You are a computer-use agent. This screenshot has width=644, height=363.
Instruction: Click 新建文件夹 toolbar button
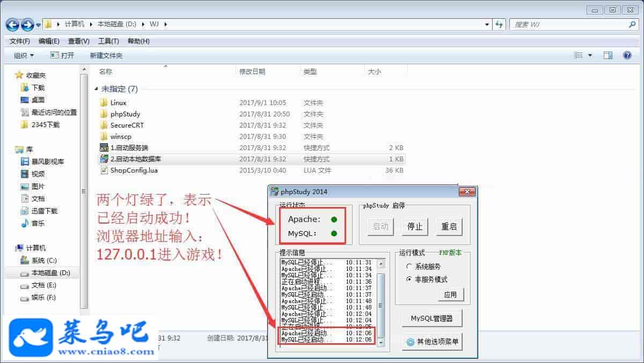pos(106,55)
